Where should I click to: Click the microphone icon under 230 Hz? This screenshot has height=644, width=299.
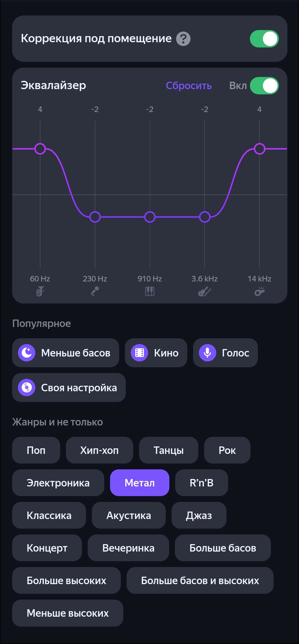coord(95,291)
